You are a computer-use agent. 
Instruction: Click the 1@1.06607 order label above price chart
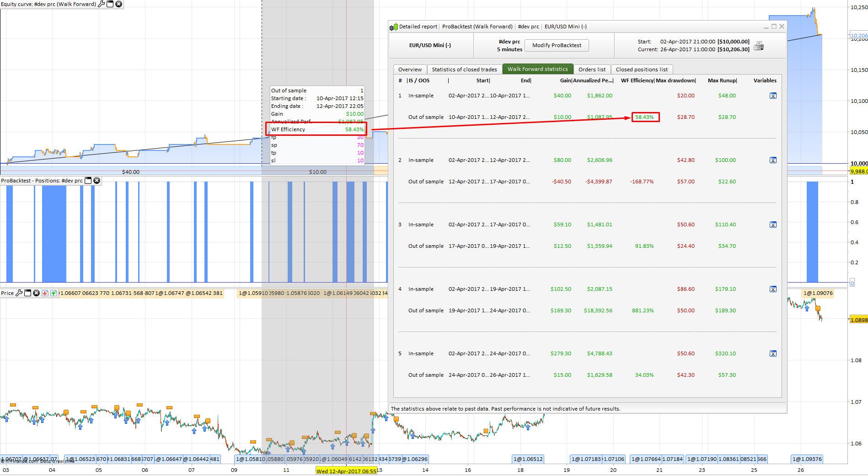click(70, 293)
